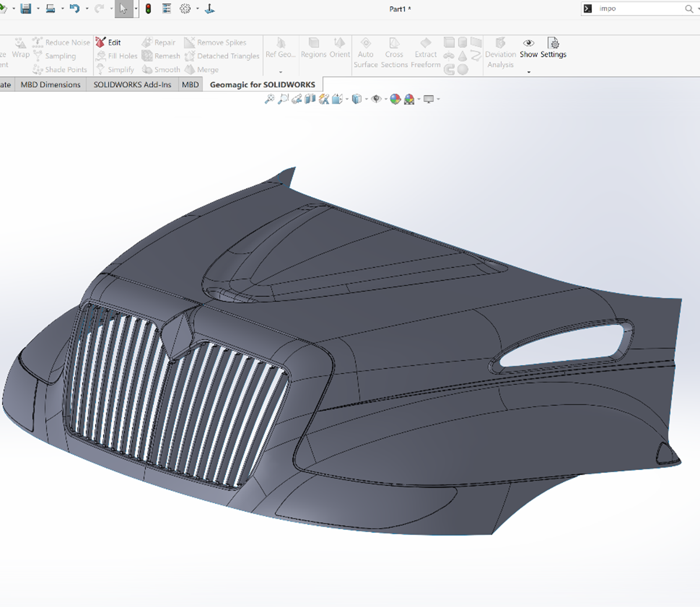Click the Settings button in the ribbon

point(553,49)
